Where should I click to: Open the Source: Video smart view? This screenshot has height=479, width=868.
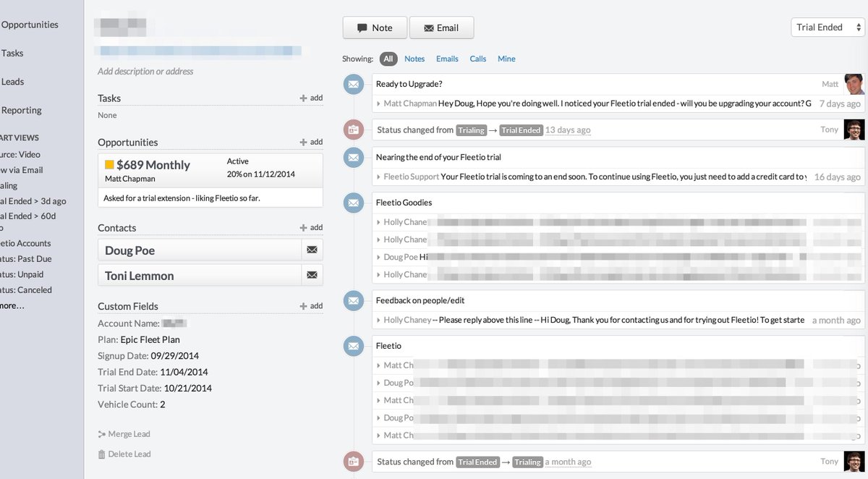click(20, 154)
